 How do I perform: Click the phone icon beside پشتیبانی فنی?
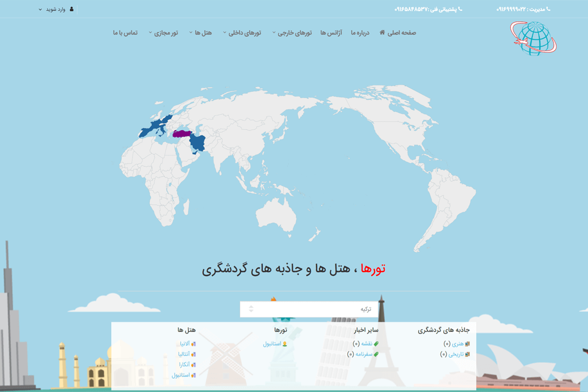(x=461, y=9)
